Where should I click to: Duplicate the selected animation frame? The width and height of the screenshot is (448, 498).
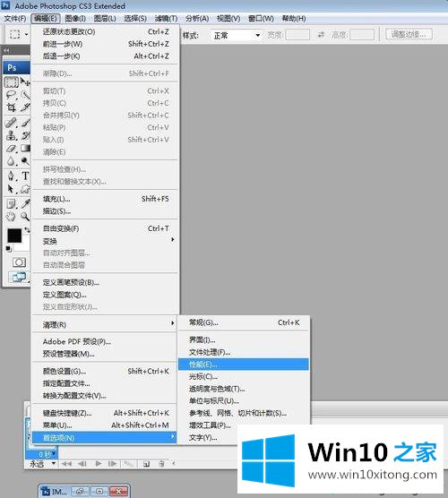click(x=146, y=464)
